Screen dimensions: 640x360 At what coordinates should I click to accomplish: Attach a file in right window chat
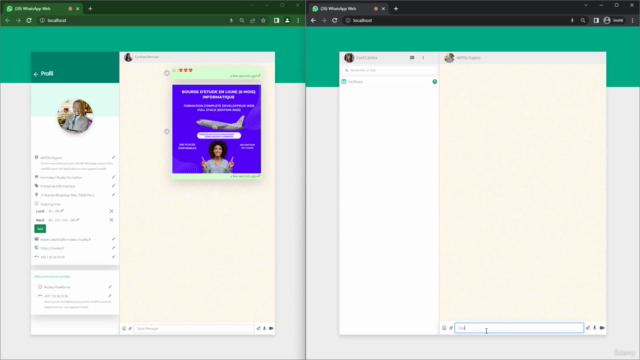451,328
